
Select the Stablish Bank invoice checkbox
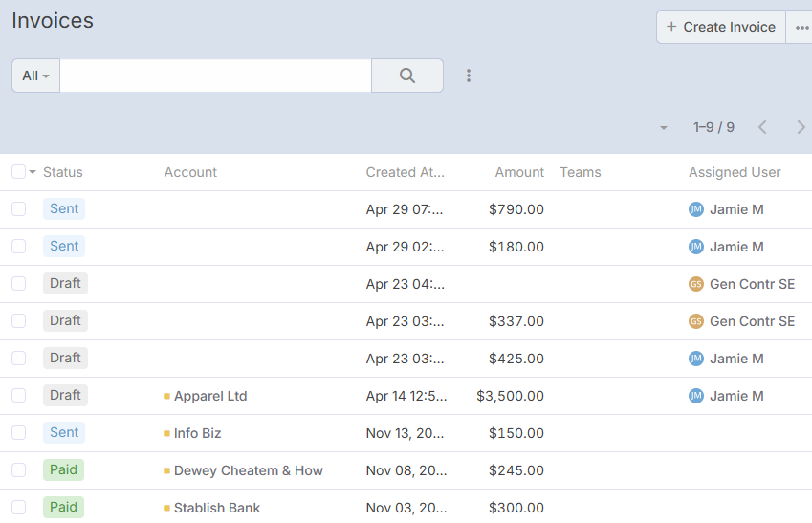(18, 508)
